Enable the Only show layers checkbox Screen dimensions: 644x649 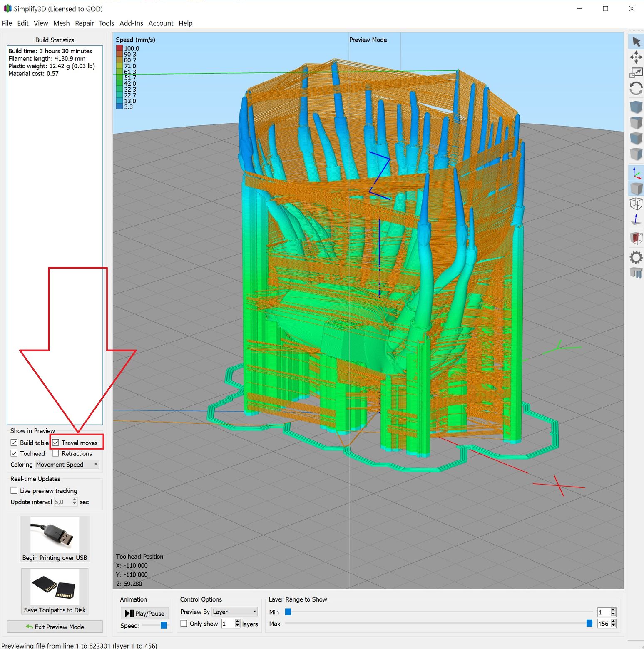pyautogui.click(x=184, y=624)
